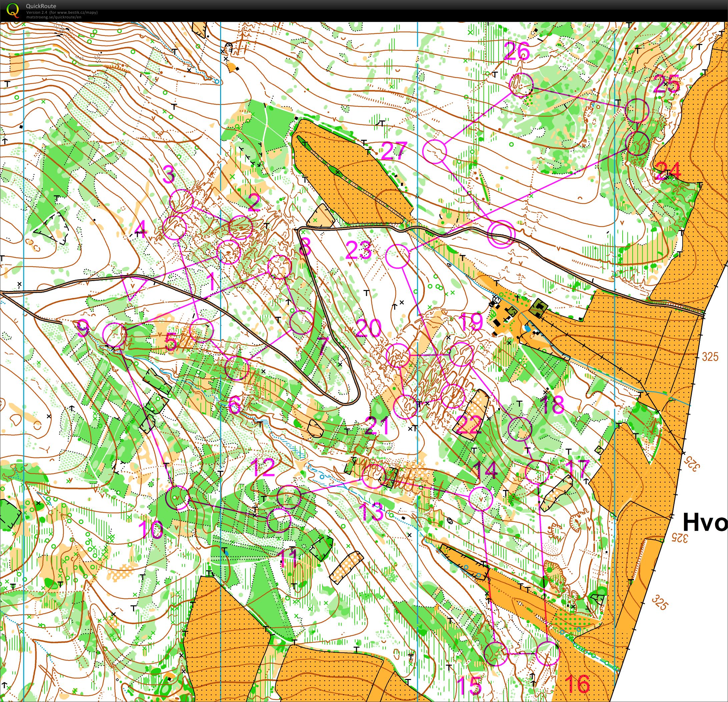This screenshot has height=702, width=728.
Task: Click control circle 27 on the course
Action: tap(435, 151)
